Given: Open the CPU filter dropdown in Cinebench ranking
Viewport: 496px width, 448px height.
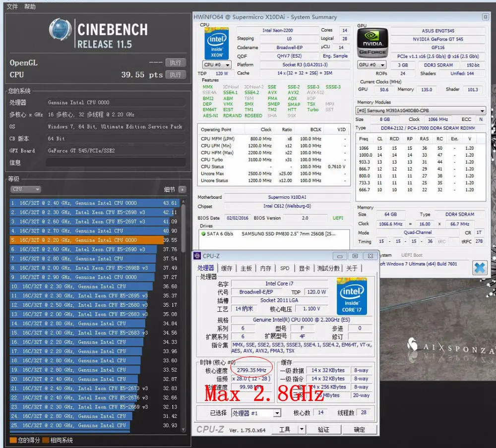Looking at the screenshot, I should pos(25,189).
